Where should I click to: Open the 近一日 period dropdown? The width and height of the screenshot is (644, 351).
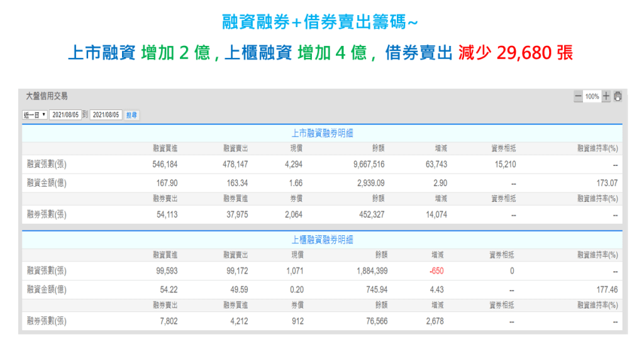click(x=35, y=115)
